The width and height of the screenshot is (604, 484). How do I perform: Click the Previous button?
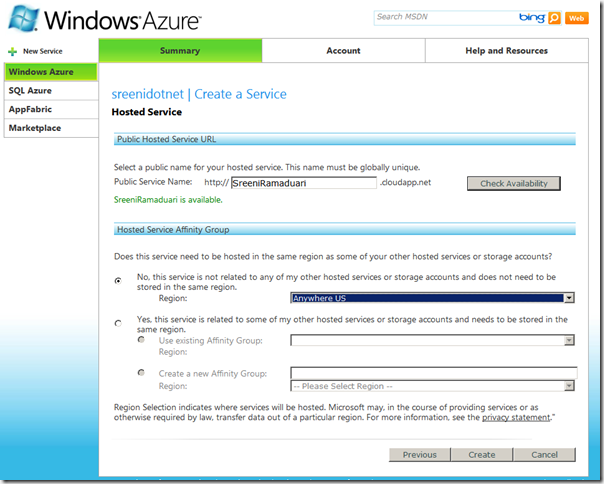pyautogui.click(x=419, y=455)
